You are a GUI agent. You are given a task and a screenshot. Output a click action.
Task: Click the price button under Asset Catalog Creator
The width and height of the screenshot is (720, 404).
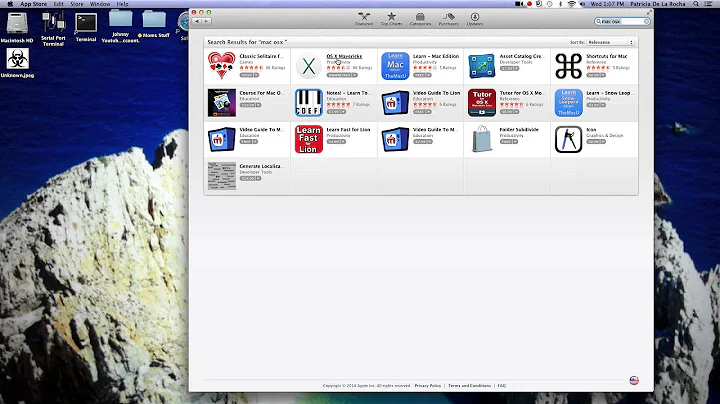click(x=510, y=68)
